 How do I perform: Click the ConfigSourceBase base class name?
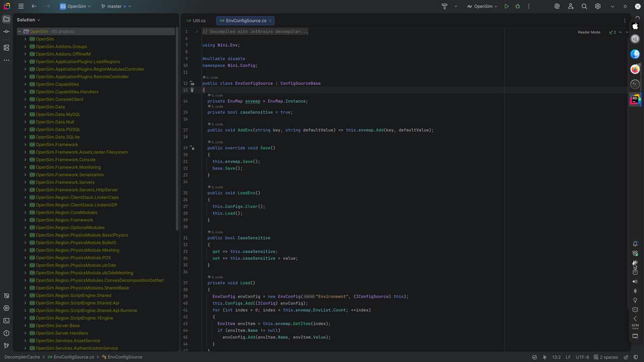click(x=300, y=83)
